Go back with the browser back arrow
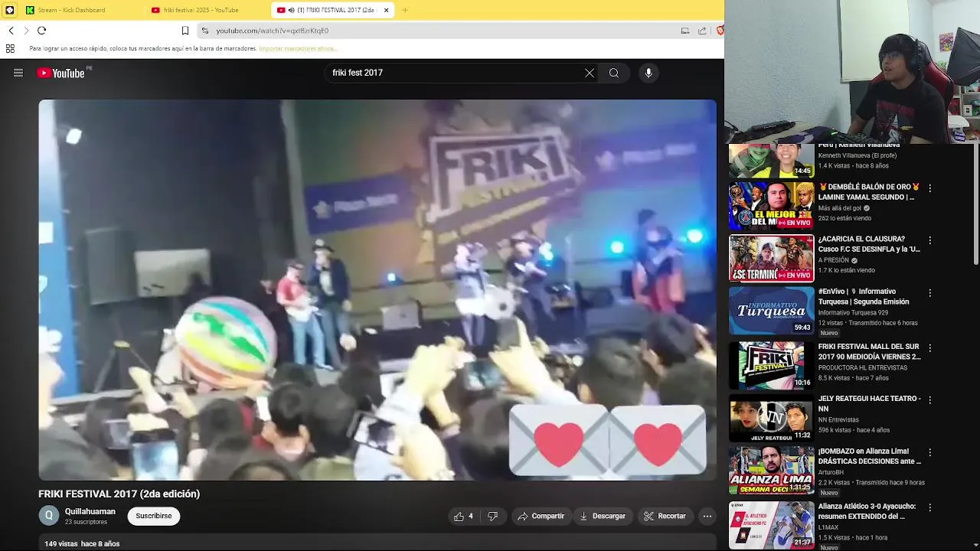The image size is (980, 551). pos(11,31)
